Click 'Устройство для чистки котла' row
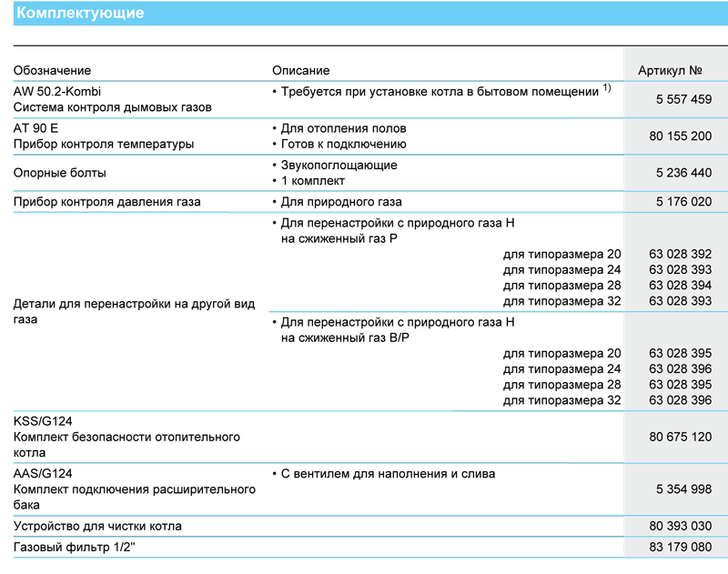The image size is (728, 574). 97,526
